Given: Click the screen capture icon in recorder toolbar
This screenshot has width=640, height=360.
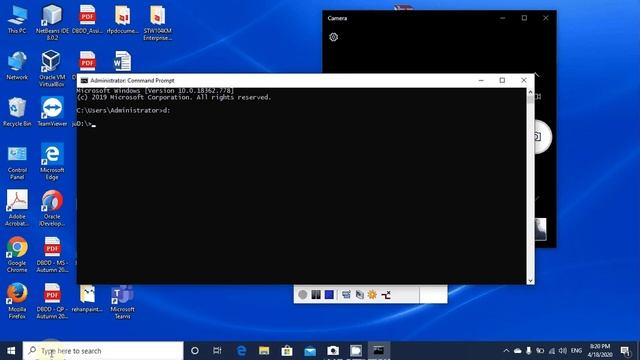Looking at the screenshot, I should point(346,295).
